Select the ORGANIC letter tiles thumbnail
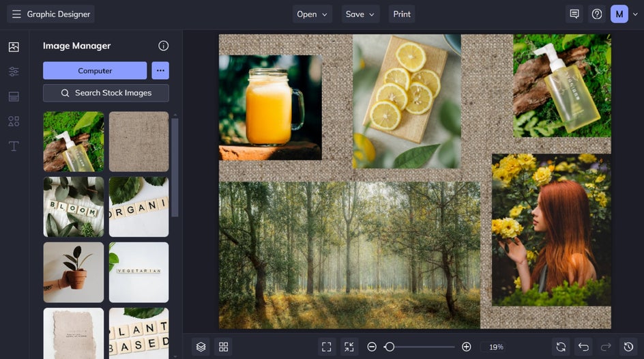Image resolution: width=644 pixels, height=359 pixels. point(138,207)
